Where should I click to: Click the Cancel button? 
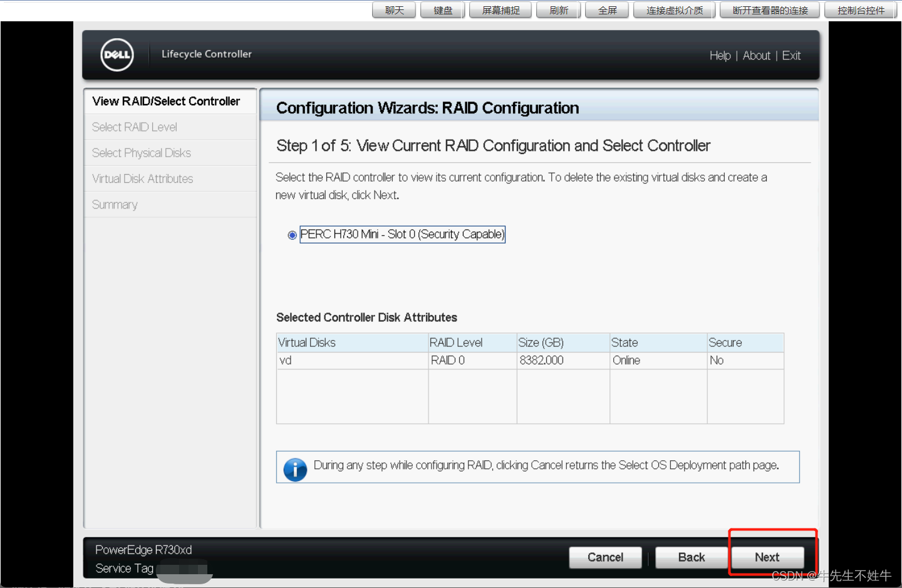click(x=605, y=557)
